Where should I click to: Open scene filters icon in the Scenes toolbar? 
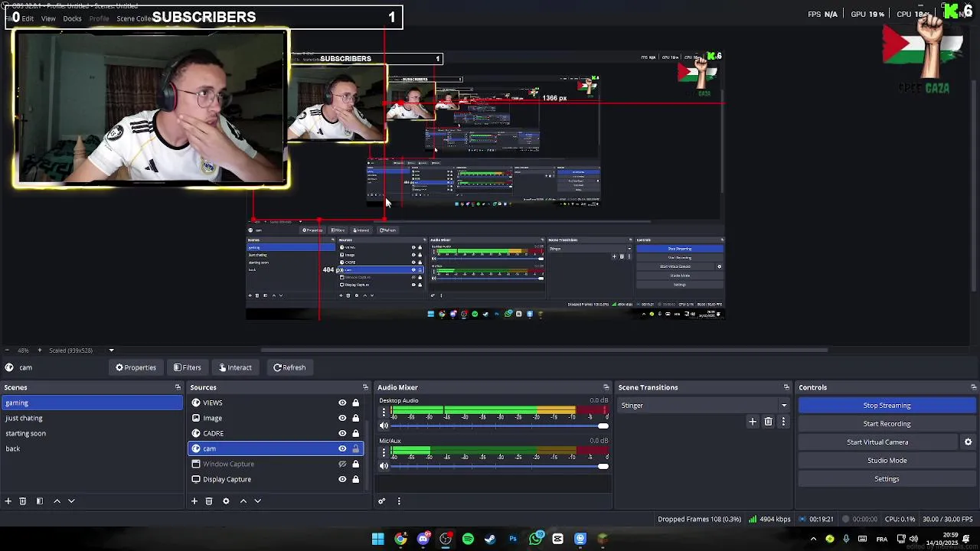(x=40, y=501)
